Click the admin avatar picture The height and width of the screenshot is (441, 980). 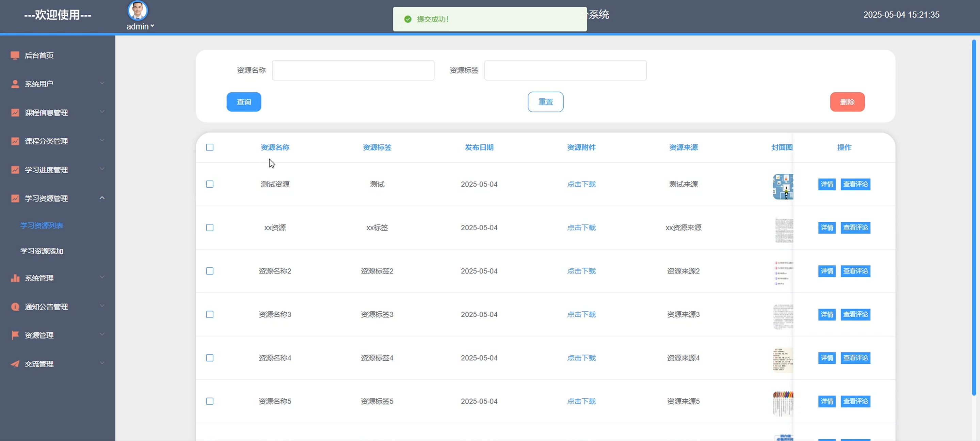(x=137, y=11)
